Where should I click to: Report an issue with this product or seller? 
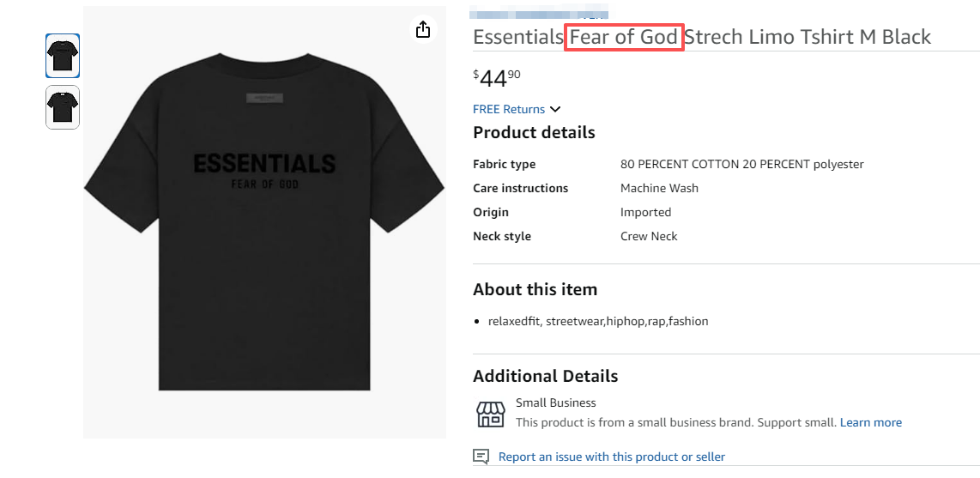coord(611,457)
